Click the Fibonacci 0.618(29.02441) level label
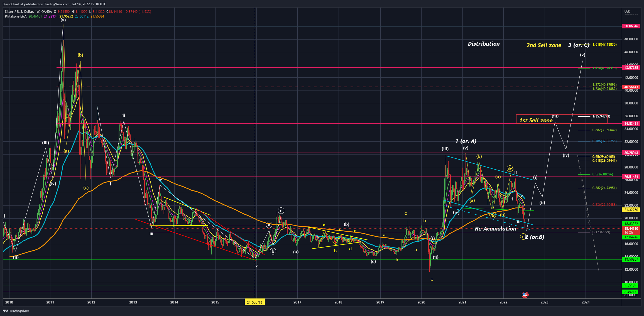The image size is (644, 316). pyautogui.click(x=604, y=161)
